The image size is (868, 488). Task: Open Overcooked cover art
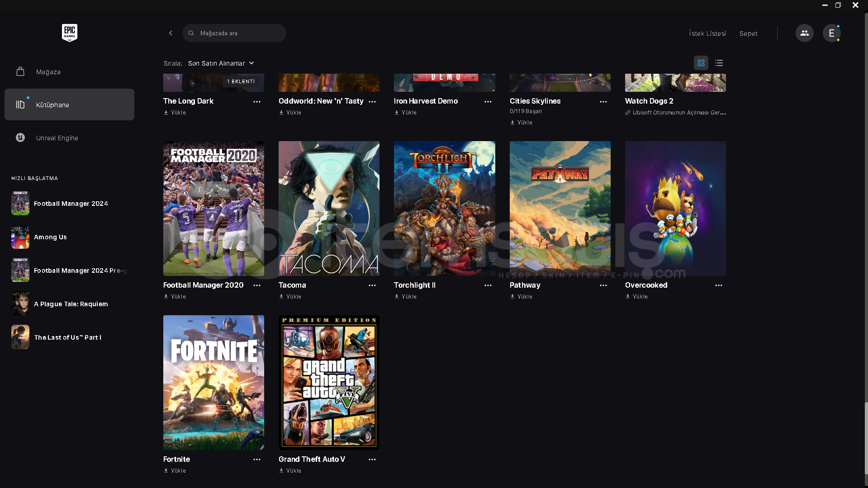tap(675, 208)
